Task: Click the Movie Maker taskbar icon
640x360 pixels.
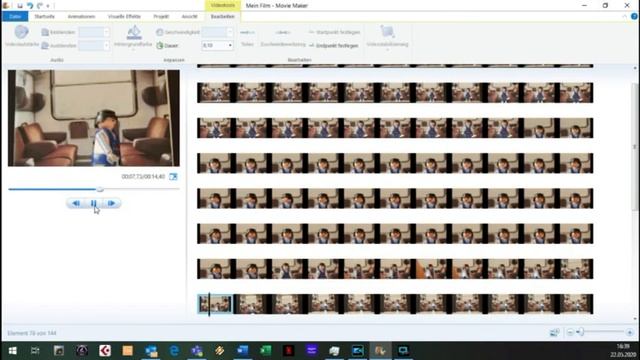Action: tap(380, 351)
